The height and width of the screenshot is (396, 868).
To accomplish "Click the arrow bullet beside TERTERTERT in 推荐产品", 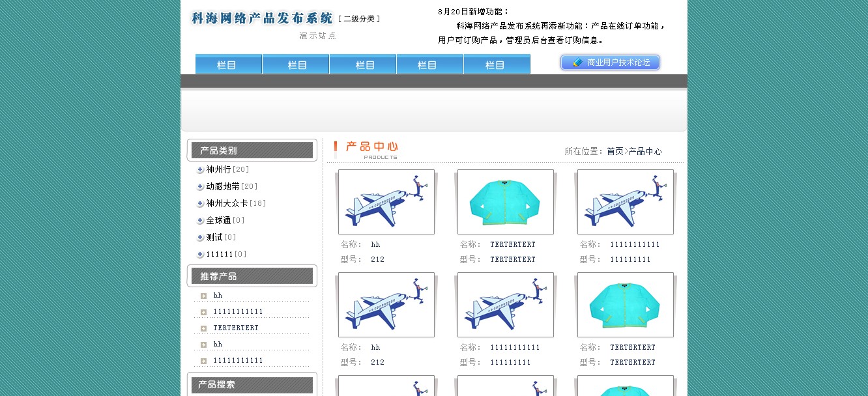I will pos(203,328).
